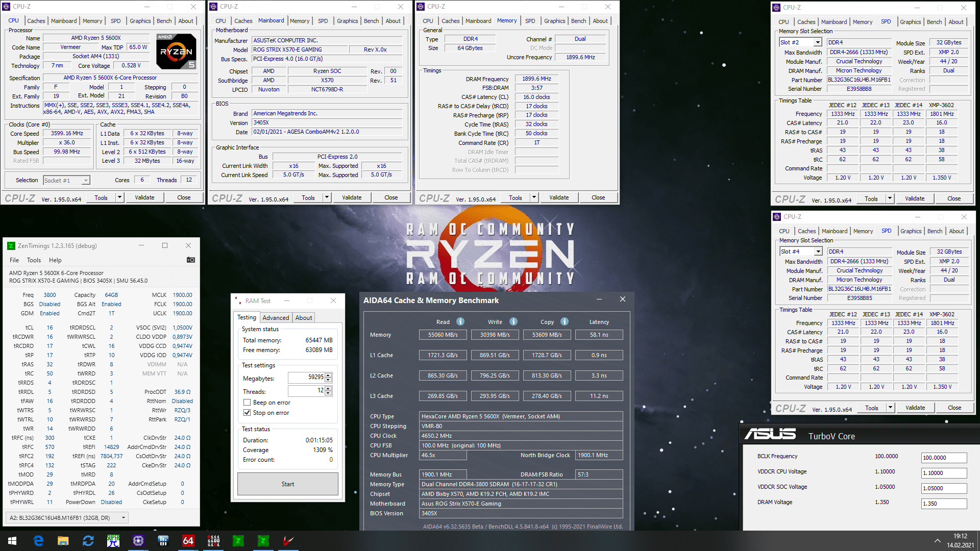Switch to CPU-Z via its taskbar icon
The width and height of the screenshot is (980, 551).
tap(138, 541)
